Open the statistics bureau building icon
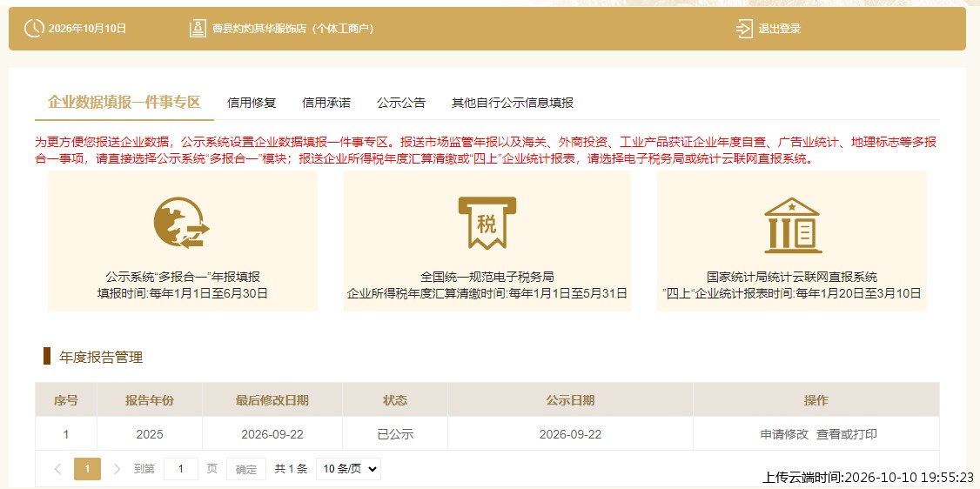The width and height of the screenshot is (980, 489). (x=793, y=224)
